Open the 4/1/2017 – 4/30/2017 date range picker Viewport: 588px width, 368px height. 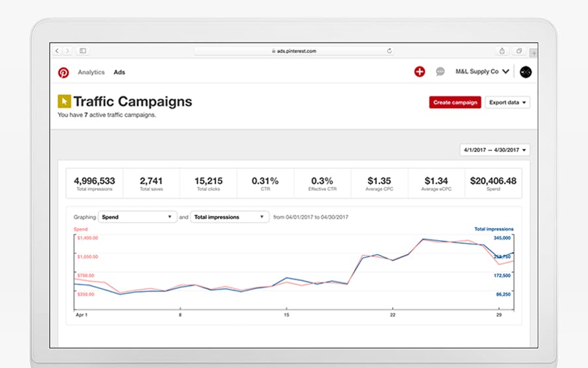(x=495, y=150)
